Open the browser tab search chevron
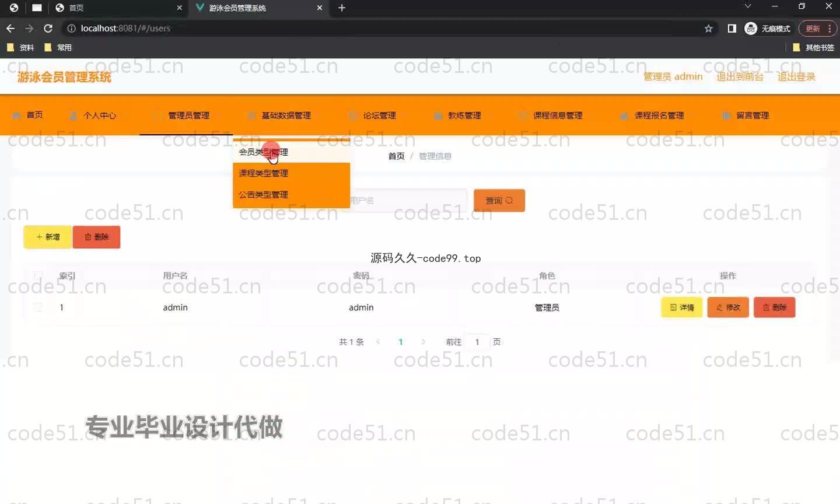This screenshot has height=504, width=840. tap(747, 6)
